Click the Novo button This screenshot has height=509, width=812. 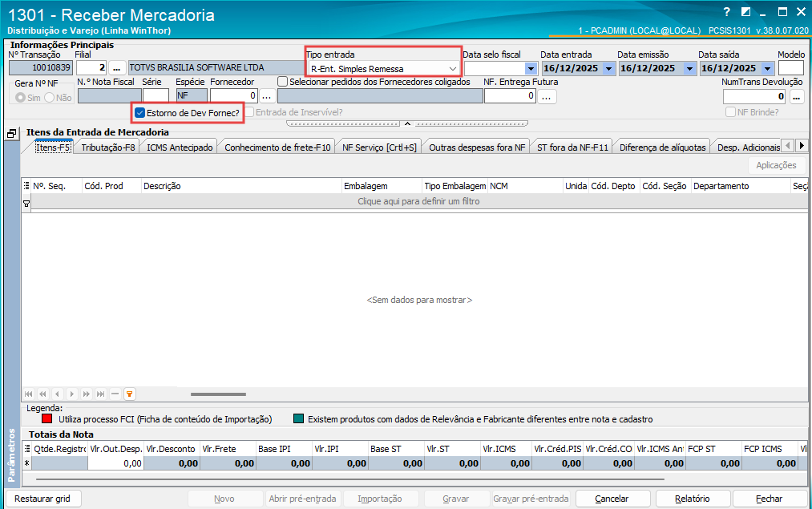pyautogui.click(x=224, y=499)
